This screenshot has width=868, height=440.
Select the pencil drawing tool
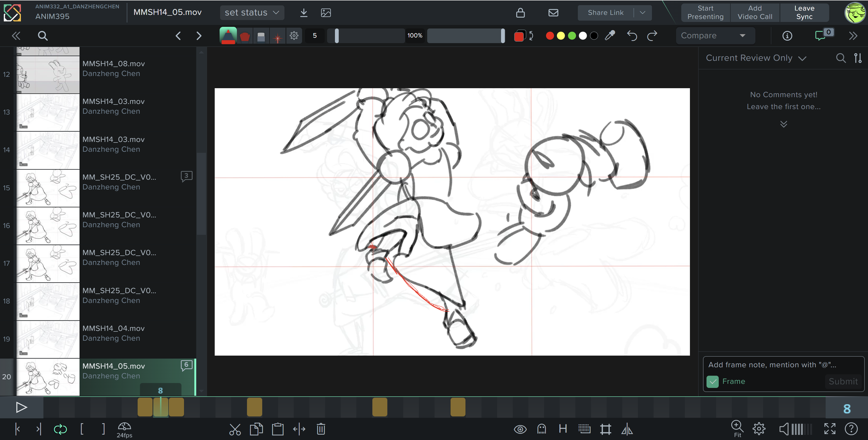pos(228,35)
